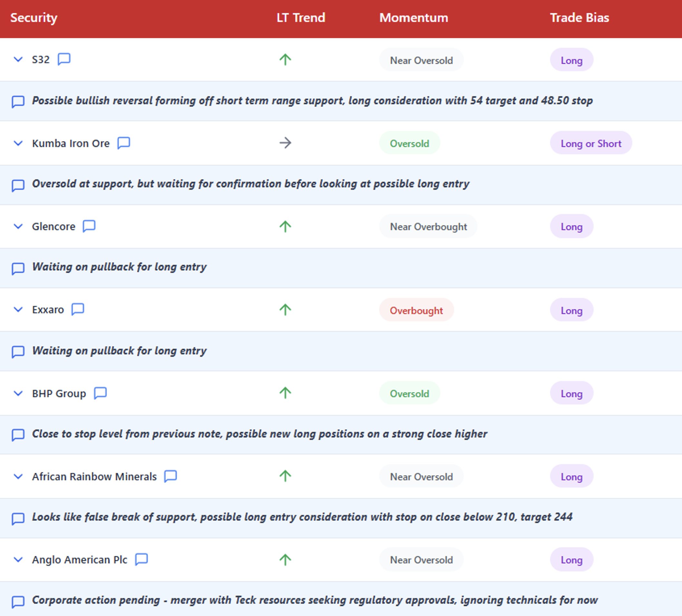682x616 pixels.
Task: Open Anglo American Plc comment icon
Action: [141, 560]
